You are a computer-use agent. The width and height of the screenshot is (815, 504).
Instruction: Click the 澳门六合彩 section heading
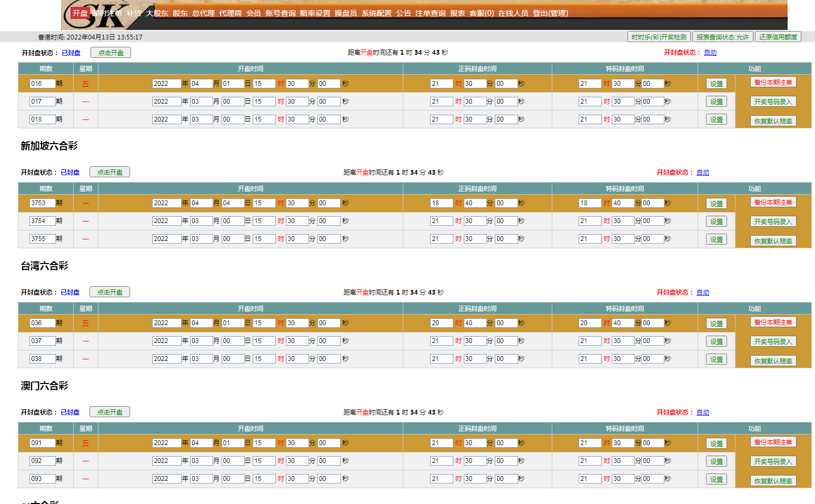point(44,386)
